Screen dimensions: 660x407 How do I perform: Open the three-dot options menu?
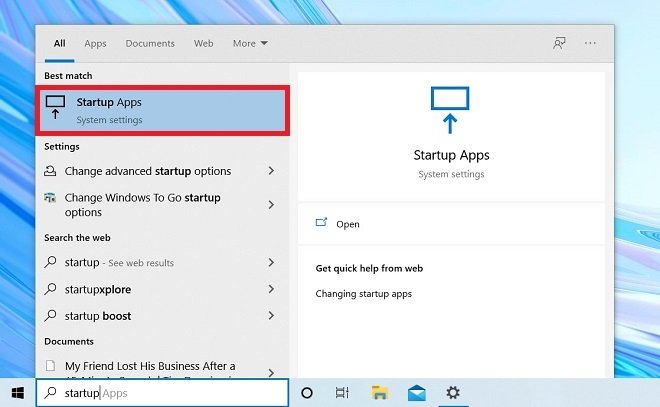click(590, 43)
